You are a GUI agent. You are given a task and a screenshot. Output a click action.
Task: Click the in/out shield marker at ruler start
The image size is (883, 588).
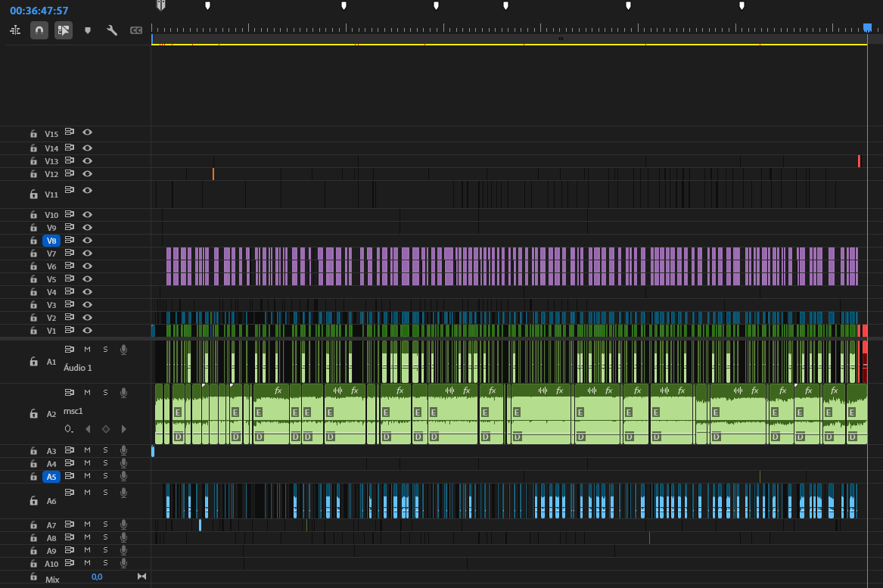[x=161, y=5]
